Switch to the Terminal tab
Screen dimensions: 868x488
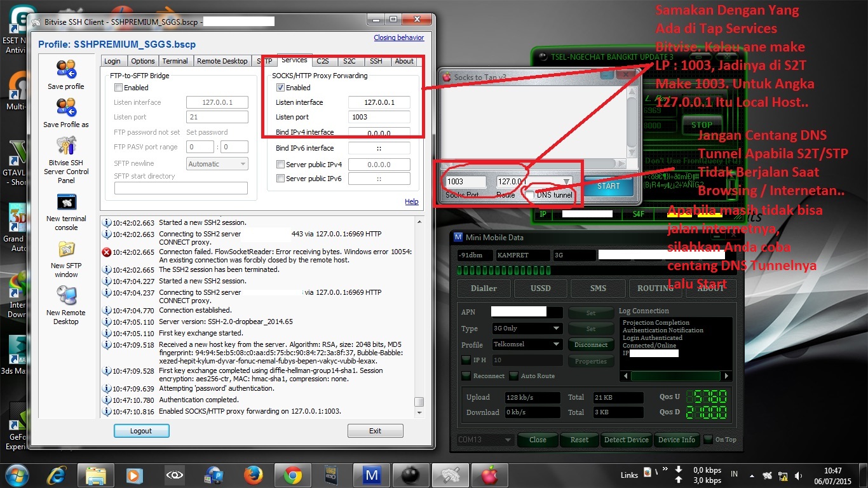175,61
